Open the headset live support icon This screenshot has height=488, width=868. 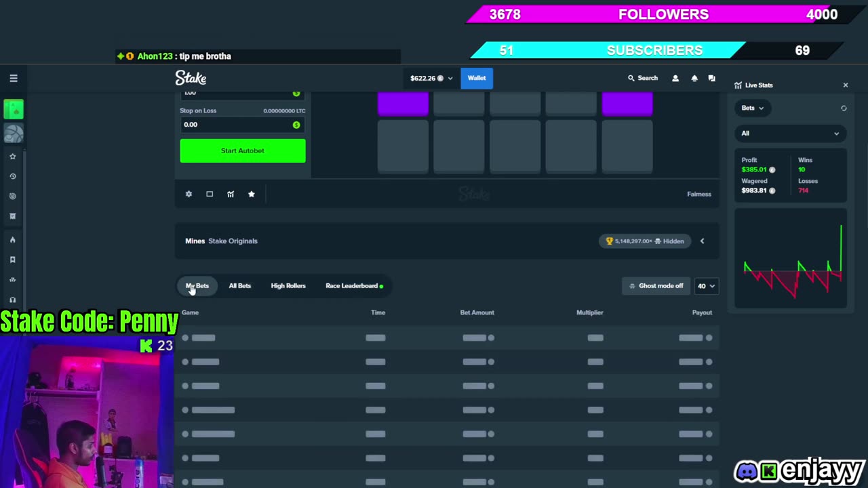pos(12,300)
